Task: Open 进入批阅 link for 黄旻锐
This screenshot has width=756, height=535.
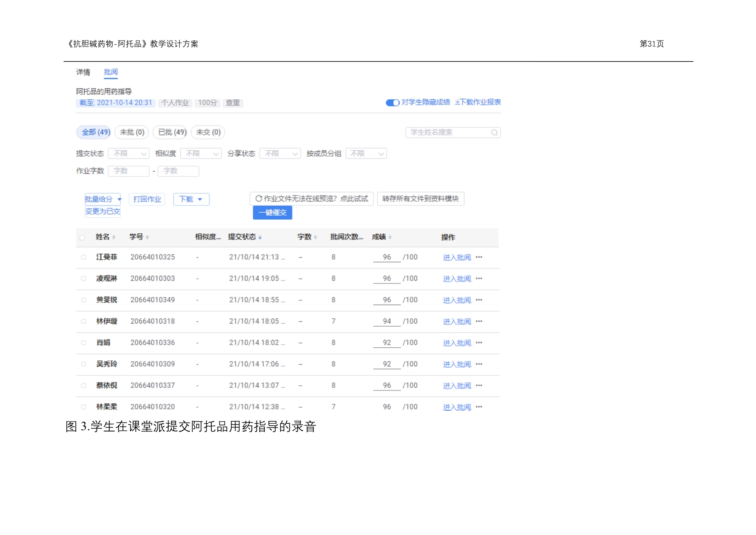Action: pos(457,300)
